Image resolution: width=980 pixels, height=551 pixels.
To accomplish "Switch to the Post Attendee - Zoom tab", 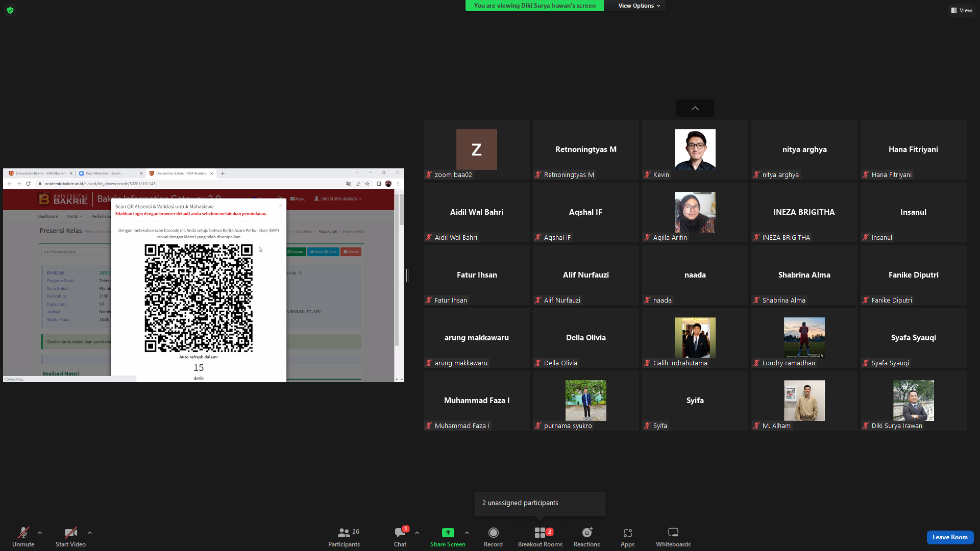I will click(110, 173).
